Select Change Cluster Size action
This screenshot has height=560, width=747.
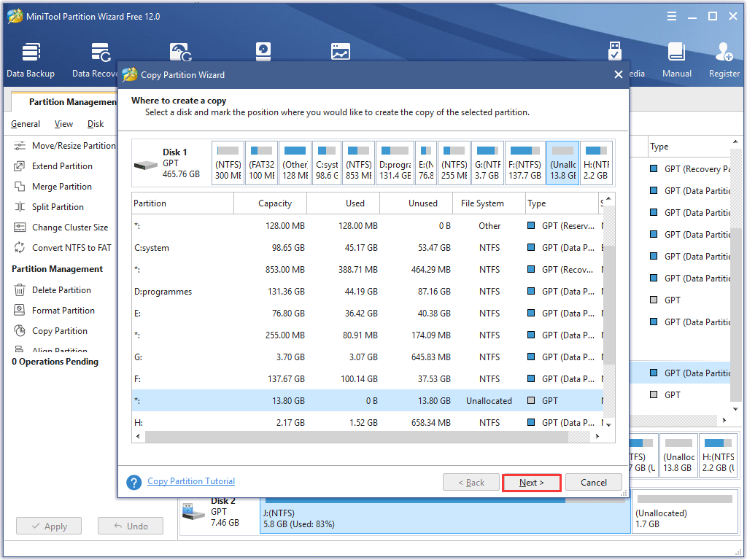click(x=61, y=227)
